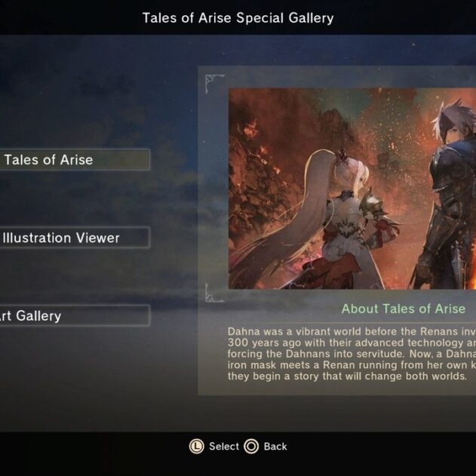Click the Dahna story description paragraph
This screenshot has height=476, width=476.
(352, 354)
